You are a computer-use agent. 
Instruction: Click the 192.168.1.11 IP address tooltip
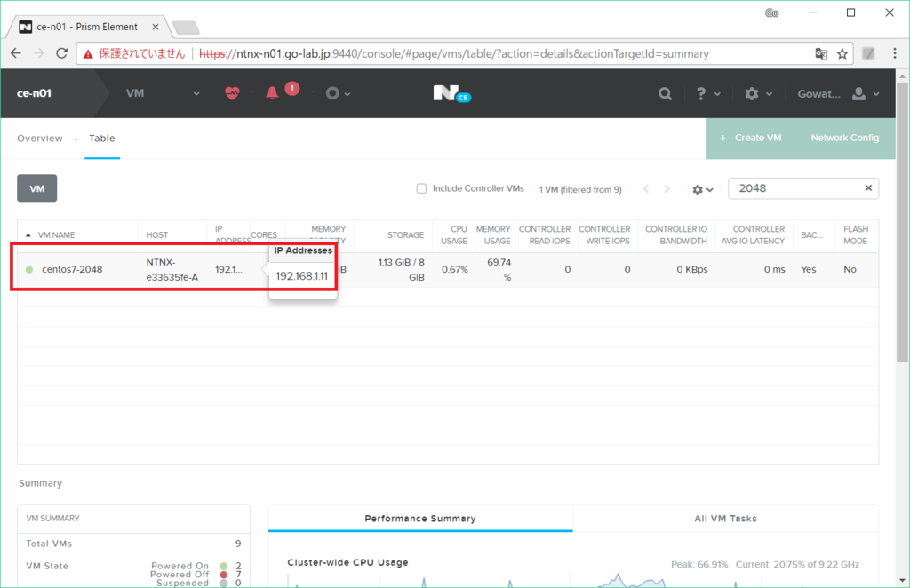[x=302, y=276]
